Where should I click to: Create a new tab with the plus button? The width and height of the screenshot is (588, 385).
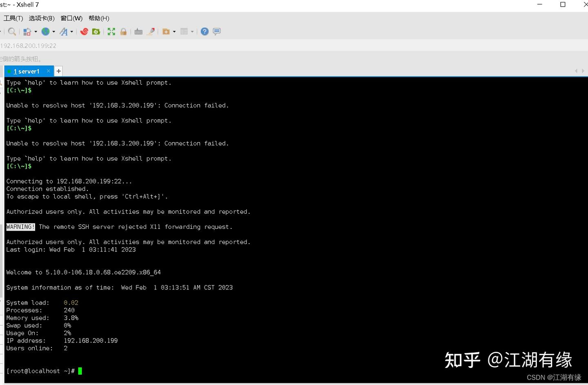pos(58,71)
